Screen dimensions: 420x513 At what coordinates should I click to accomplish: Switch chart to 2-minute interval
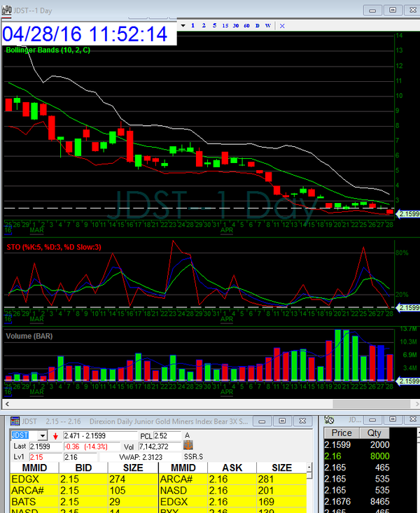pyautogui.click(x=204, y=25)
